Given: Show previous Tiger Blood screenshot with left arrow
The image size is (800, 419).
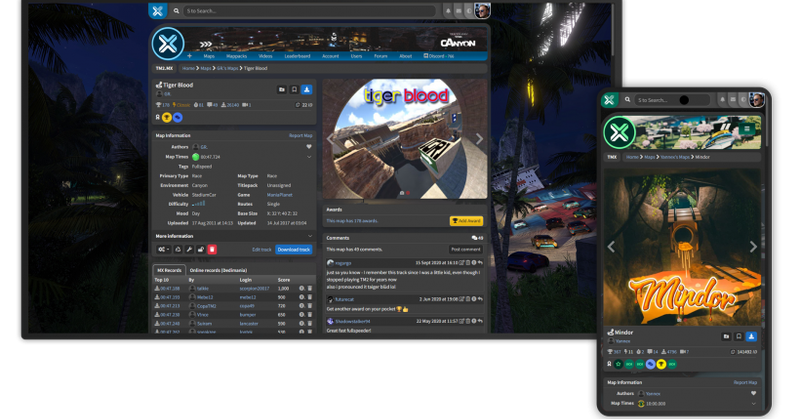Looking at the screenshot, I should [330, 139].
